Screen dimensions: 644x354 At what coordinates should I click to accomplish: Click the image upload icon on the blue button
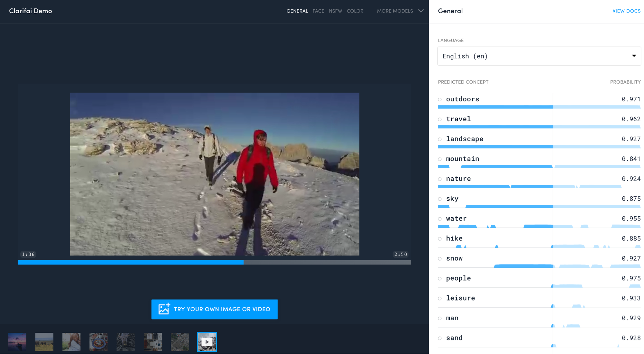[164, 309]
